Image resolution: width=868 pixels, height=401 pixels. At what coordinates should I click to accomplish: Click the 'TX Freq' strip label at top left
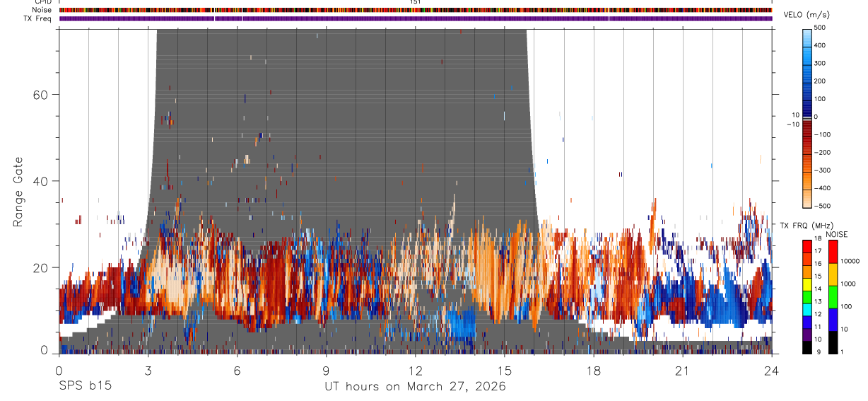click(x=38, y=18)
